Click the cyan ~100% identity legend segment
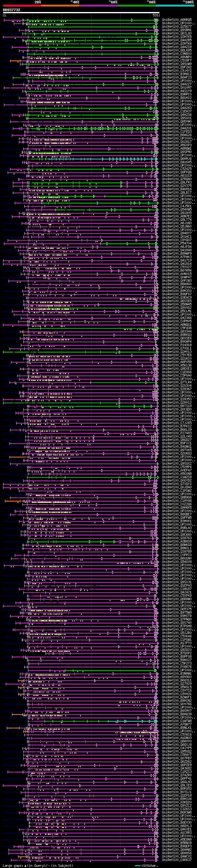197x868 pixels. click(x=175, y=6)
